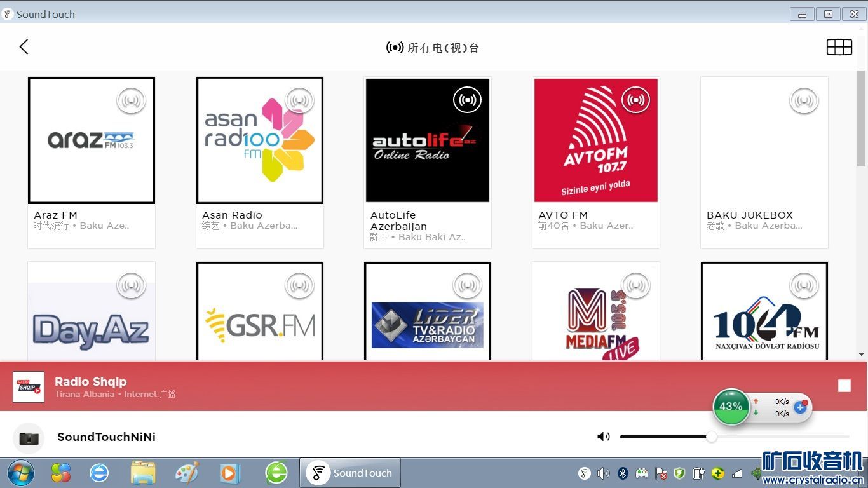Mute using the volume speaker icon

pyautogui.click(x=603, y=437)
